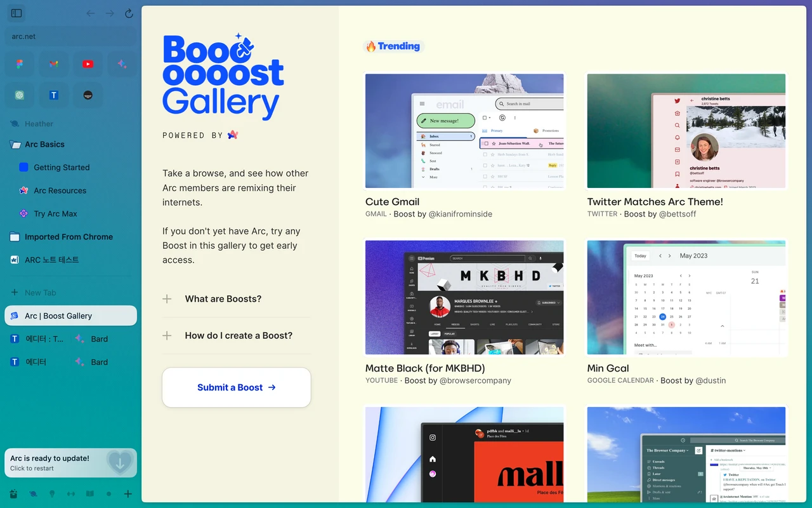This screenshot has height=508, width=812.
Task: Open the pinned ChatGPT favorite
Action: coord(20,95)
